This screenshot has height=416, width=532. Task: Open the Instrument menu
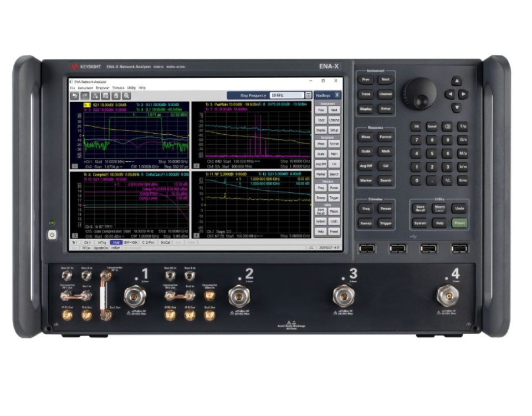[x=85, y=88]
